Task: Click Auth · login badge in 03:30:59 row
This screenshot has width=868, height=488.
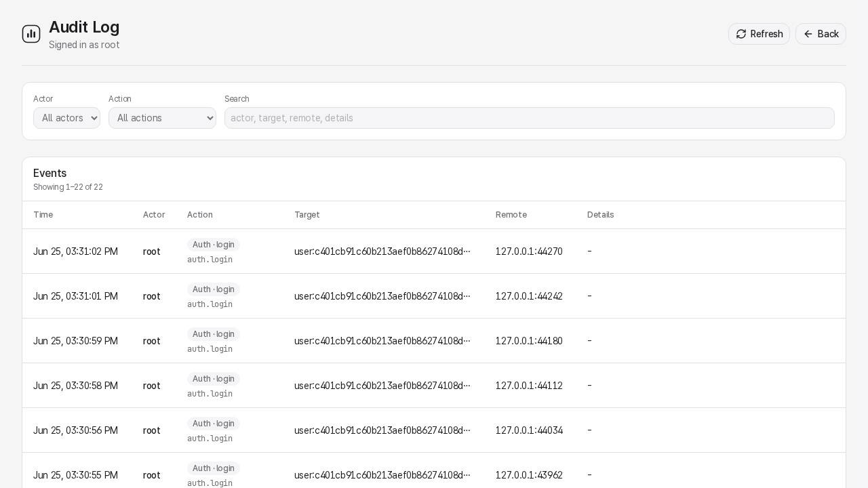Action: (214, 334)
